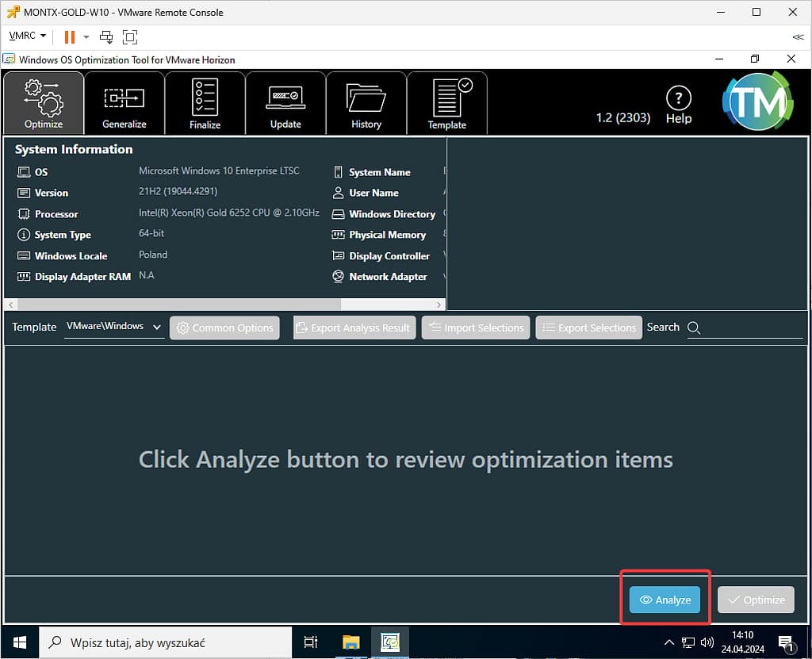The width and height of the screenshot is (812, 659).
Task: Click Export Analysis Result button
Action: (354, 328)
